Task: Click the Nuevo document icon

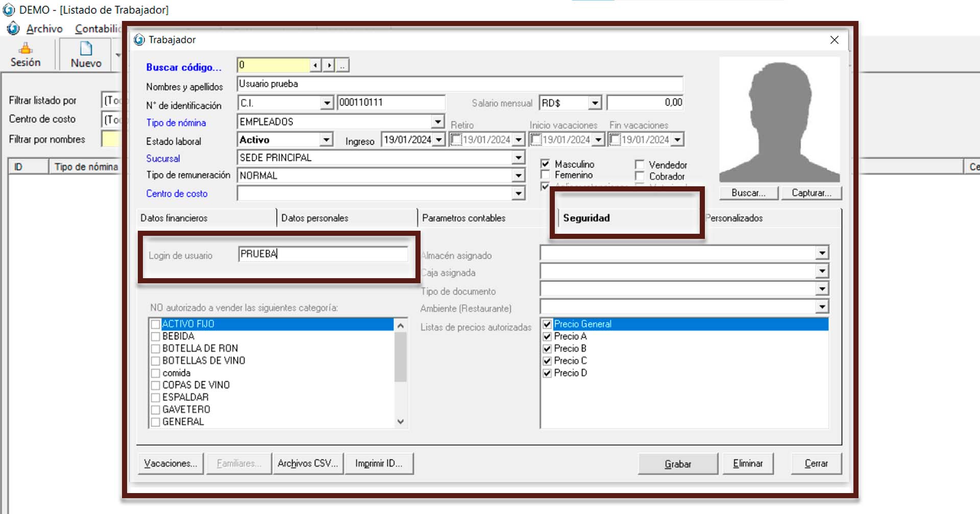Action: pyautogui.click(x=86, y=49)
